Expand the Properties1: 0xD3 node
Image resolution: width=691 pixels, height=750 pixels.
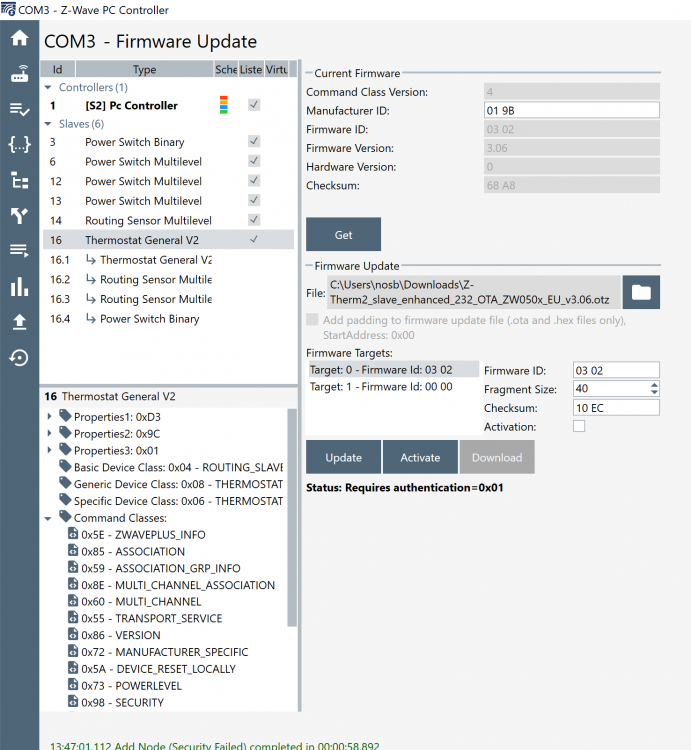tap(51, 416)
